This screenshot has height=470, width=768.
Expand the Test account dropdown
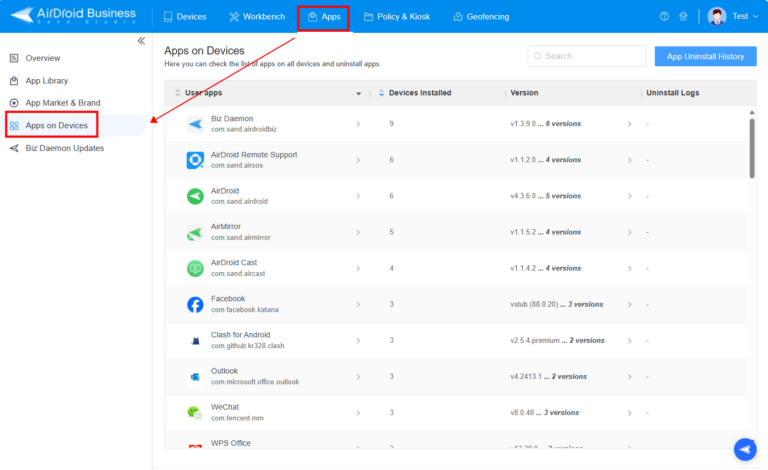click(755, 16)
